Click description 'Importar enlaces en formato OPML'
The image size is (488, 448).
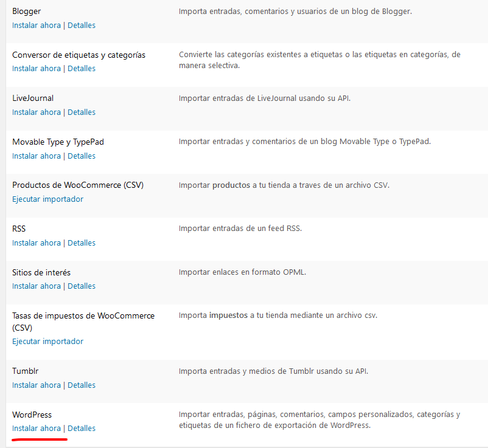[242, 272]
